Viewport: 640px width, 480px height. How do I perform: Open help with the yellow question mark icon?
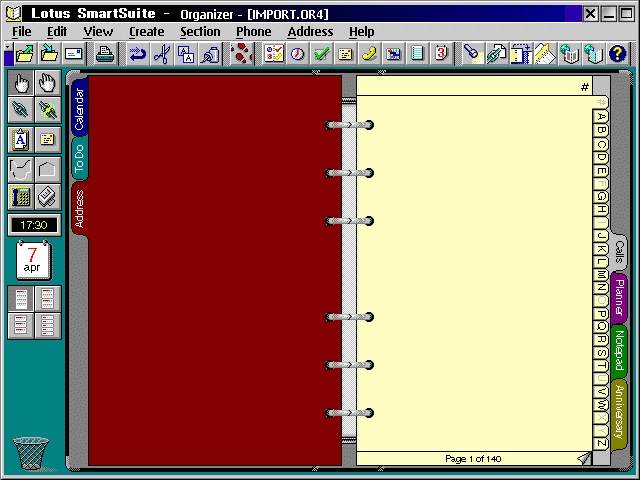click(x=617, y=54)
